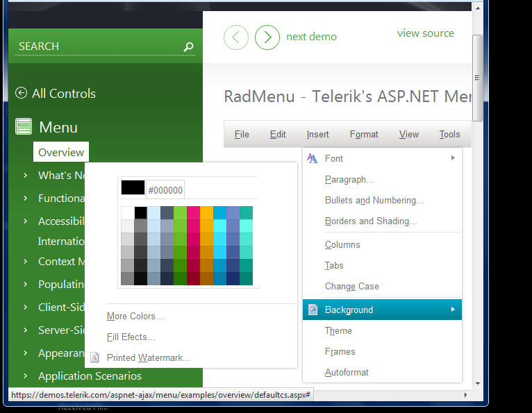Open the Insert menu
Image resolution: width=532 pixels, height=413 pixels.
click(x=317, y=134)
